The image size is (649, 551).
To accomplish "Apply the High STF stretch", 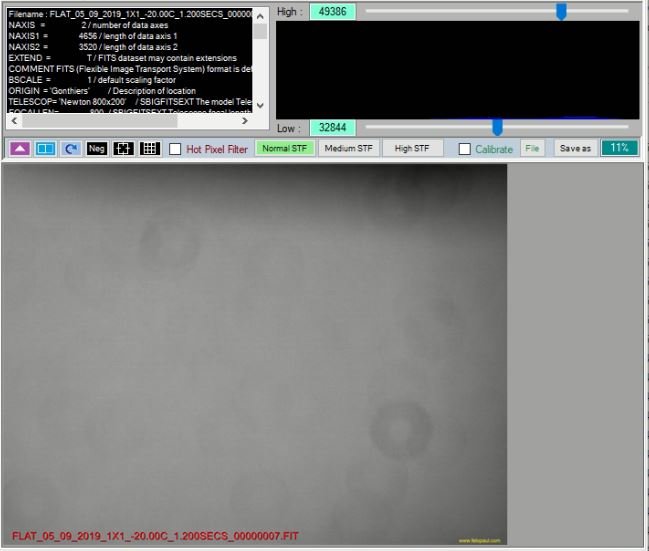I will point(412,148).
